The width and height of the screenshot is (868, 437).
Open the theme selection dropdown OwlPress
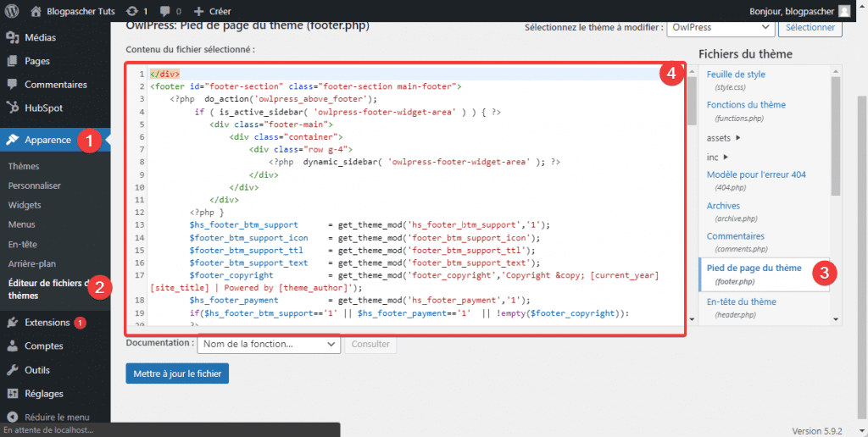point(721,27)
